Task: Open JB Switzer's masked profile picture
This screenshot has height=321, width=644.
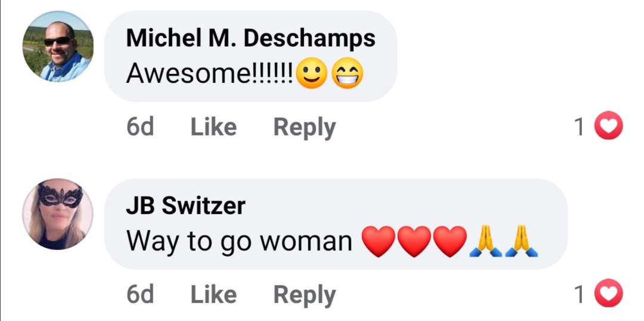Action: click(x=58, y=214)
